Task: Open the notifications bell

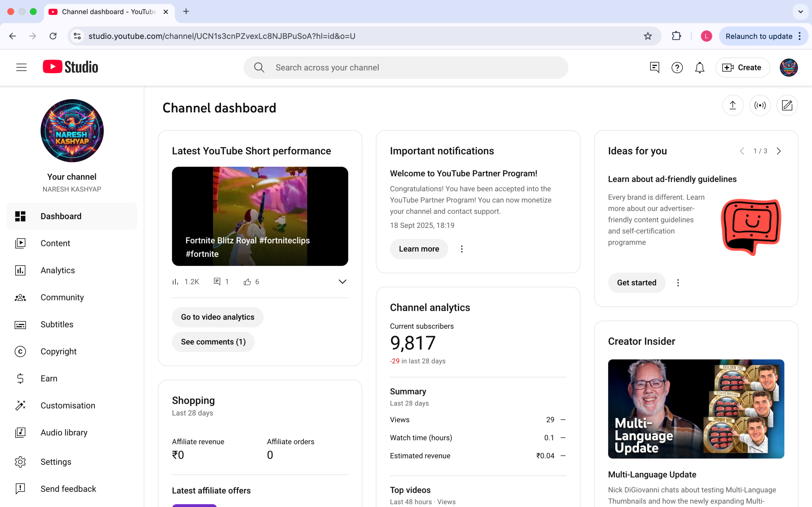Action: tap(700, 68)
